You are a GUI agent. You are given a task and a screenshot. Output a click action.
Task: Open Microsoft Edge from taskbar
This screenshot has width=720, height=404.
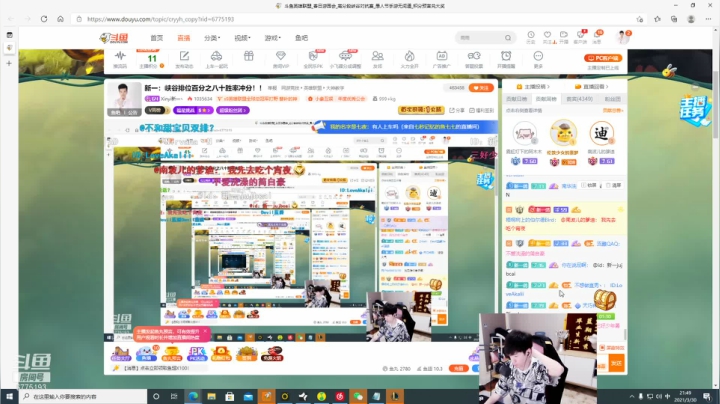193,396
